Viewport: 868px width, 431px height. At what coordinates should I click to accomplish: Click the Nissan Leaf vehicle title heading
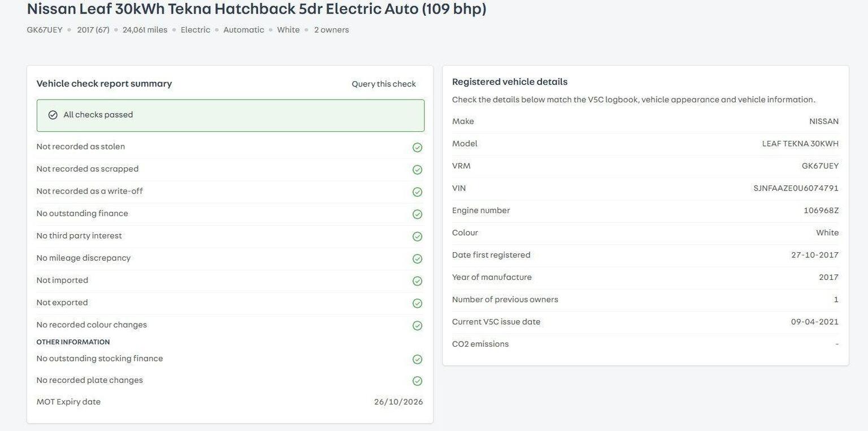[257, 9]
